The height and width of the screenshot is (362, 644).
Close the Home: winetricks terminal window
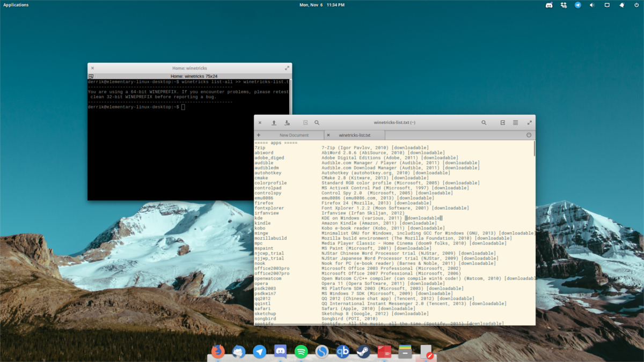coord(92,68)
